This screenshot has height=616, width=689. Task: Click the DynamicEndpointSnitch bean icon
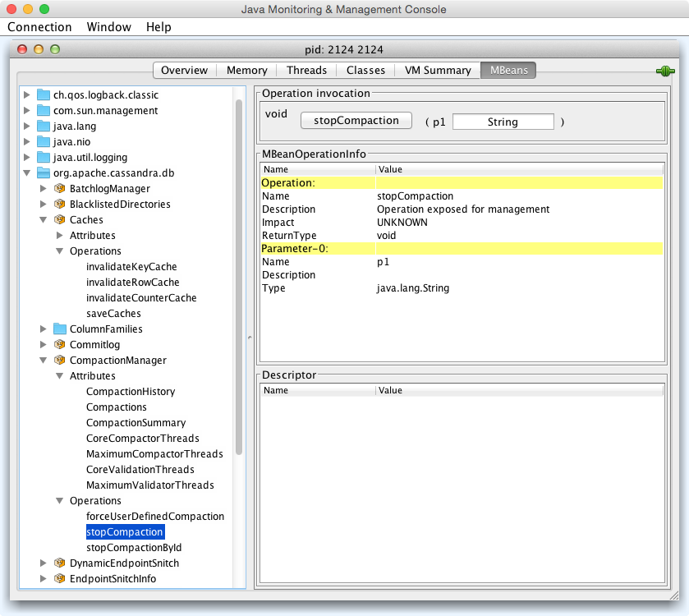tap(59, 563)
